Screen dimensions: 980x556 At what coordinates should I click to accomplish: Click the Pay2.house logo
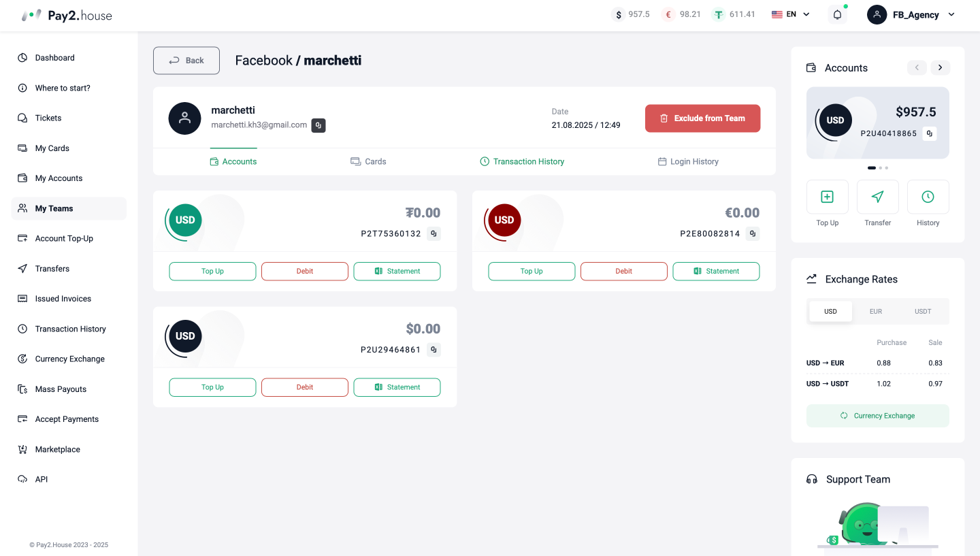[x=67, y=15]
